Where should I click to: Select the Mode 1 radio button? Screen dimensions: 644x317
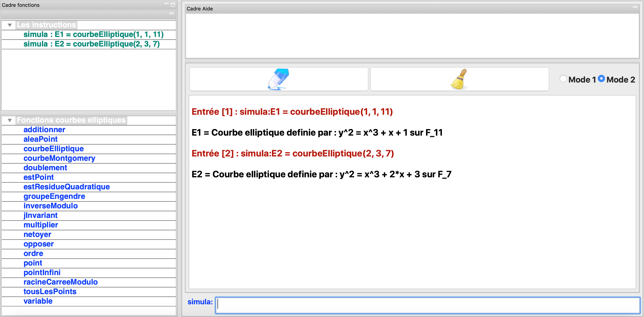[x=563, y=79]
